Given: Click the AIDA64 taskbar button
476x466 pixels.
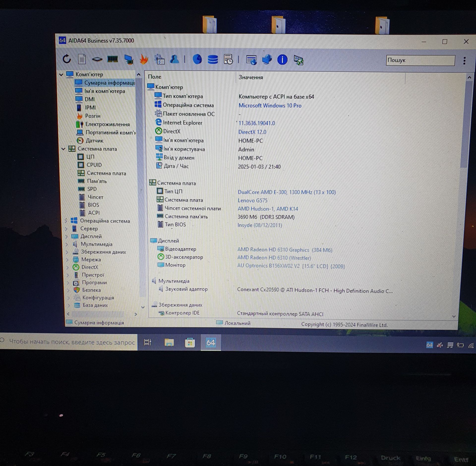Looking at the screenshot, I should tap(211, 343).
